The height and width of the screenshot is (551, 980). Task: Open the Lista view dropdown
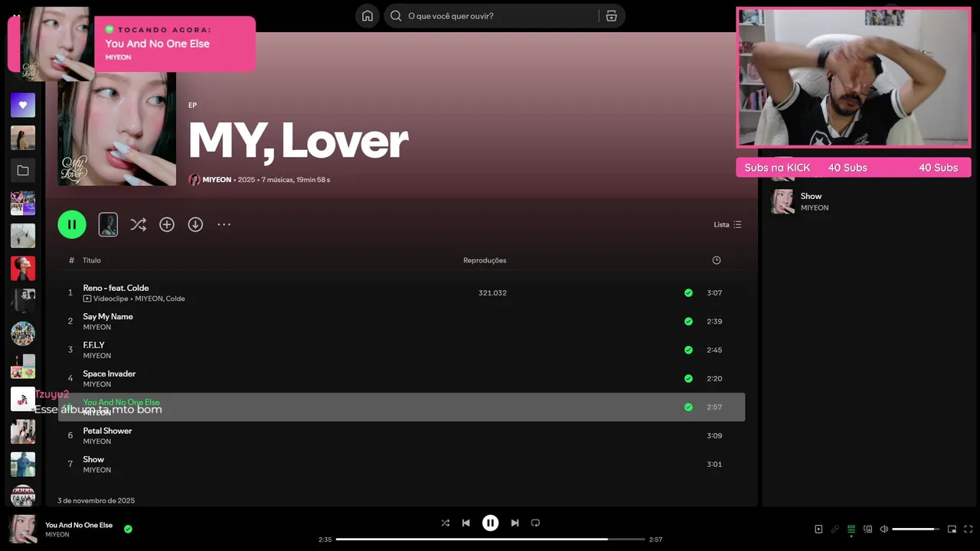coord(727,224)
